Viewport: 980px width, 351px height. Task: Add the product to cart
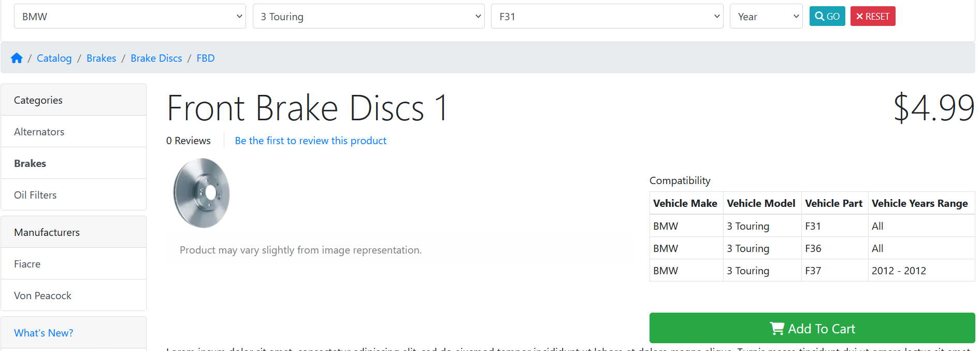(x=812, y=328)
